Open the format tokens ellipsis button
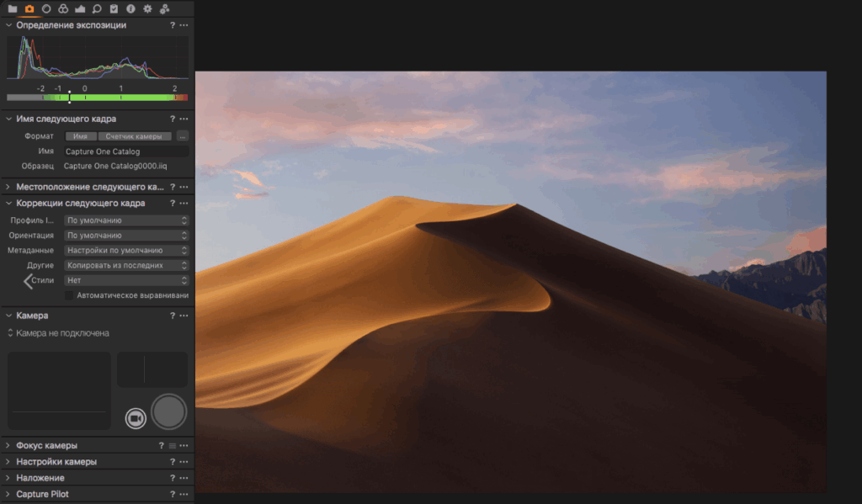Viewport: 862px width, 504px height. (183, 136)
